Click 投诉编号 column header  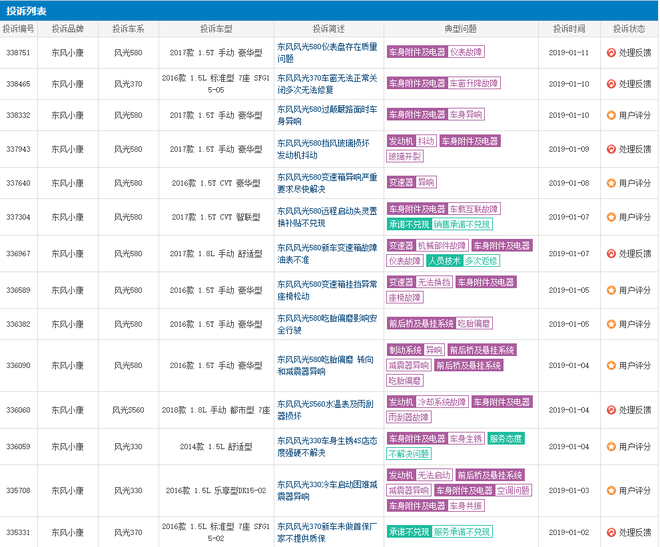coord(19,29)
